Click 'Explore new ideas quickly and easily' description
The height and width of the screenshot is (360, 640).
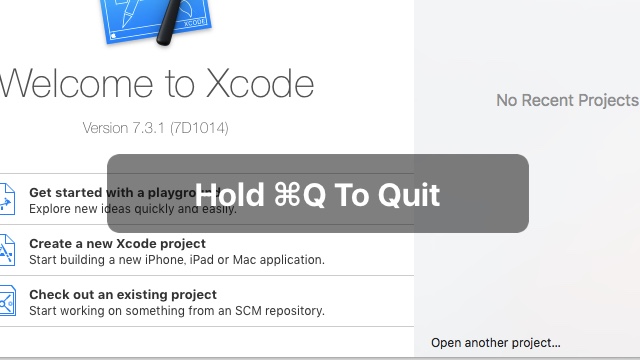pos(133,209)
